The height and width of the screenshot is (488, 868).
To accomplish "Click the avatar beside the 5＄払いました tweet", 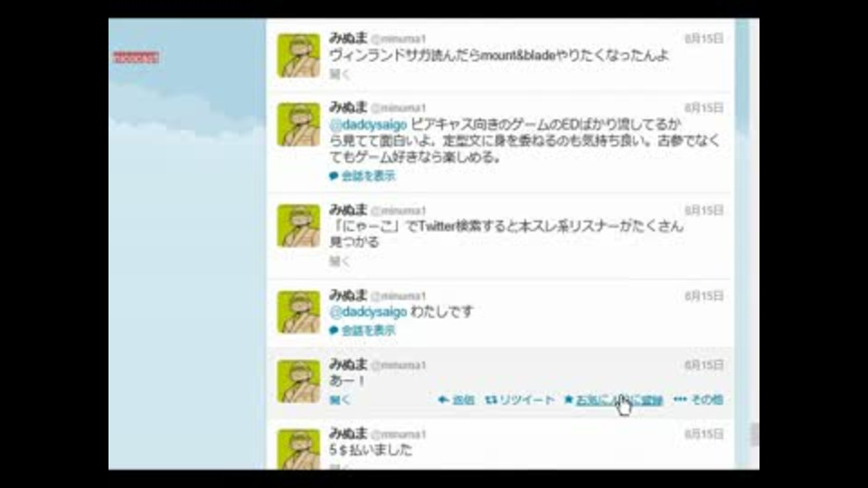I will click(298, 449).
